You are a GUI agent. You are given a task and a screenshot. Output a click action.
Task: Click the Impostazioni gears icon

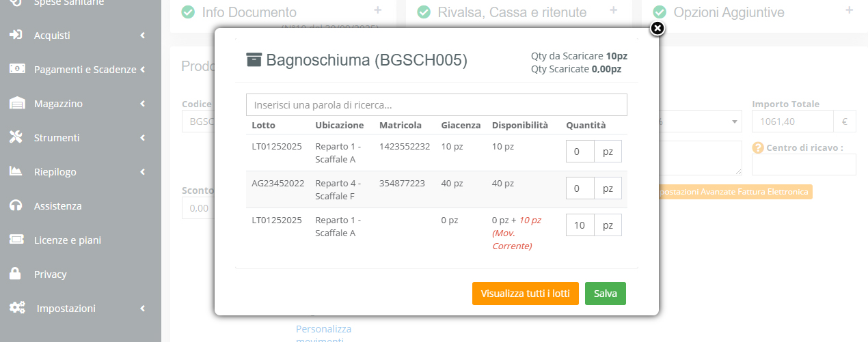coord(17,308)
